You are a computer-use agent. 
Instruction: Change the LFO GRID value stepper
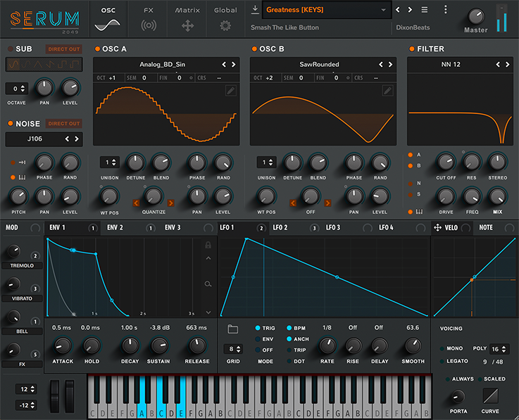click(234, 349)
